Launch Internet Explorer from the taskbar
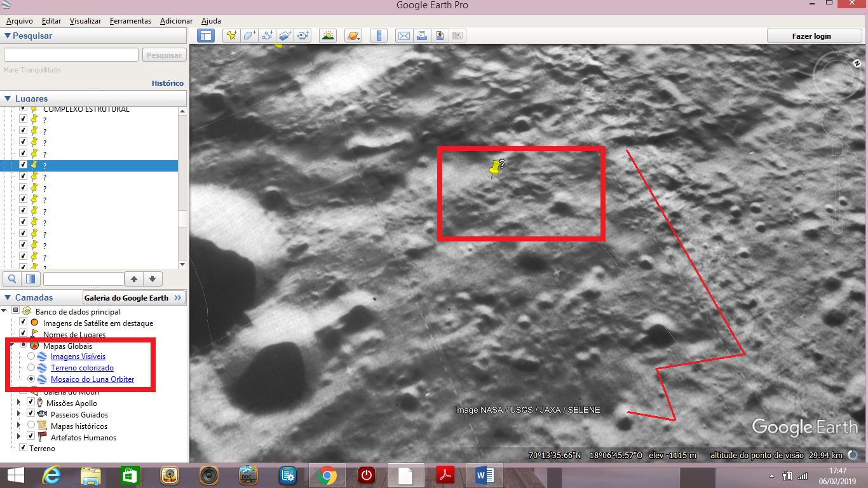 pyautogui.click(x=51, y=475)
